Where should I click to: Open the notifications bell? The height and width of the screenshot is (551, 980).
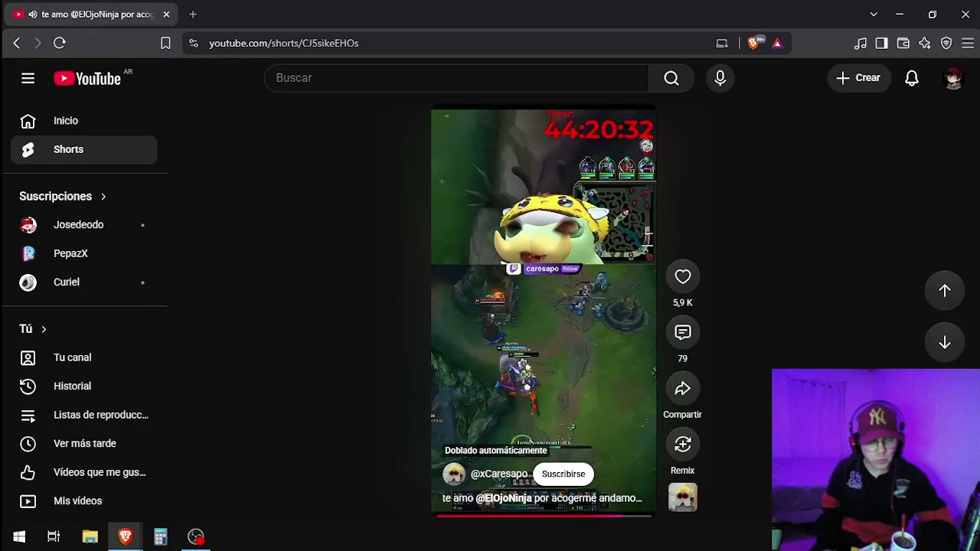click(x=912, y=78)
